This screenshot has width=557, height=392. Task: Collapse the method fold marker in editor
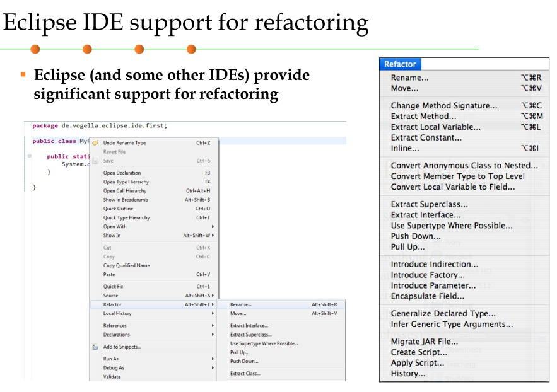pyautogui.click(x=30, y=156)
